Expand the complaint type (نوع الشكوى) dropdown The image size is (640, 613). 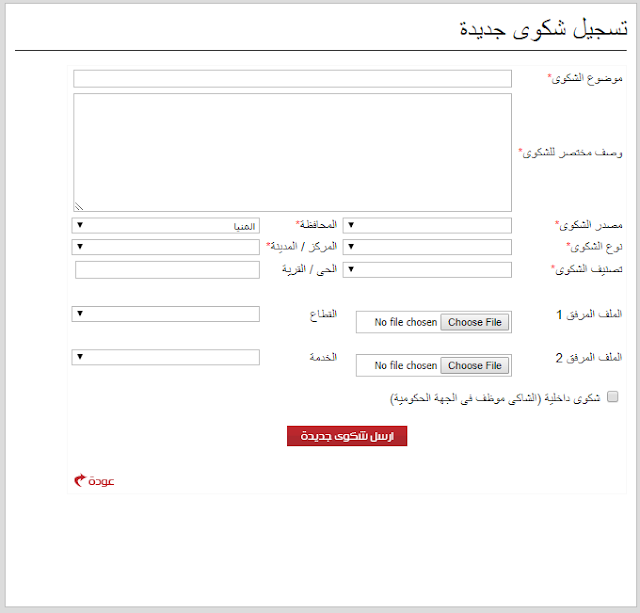coord(427,247)
